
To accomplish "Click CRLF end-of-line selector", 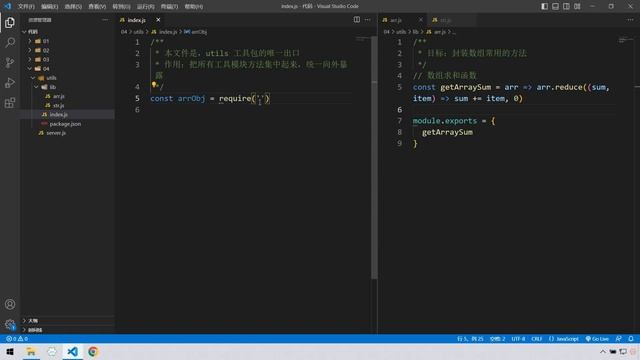I will click(x=537, y=339).
